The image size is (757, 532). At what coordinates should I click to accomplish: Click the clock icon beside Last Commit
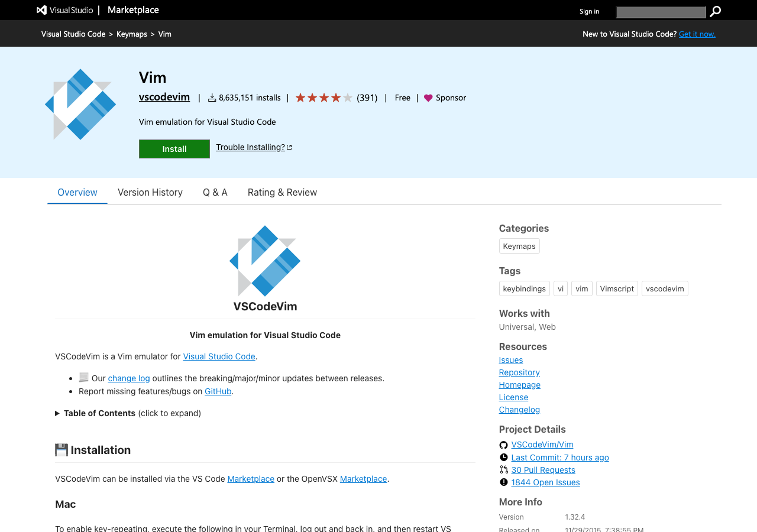[503, 458]
